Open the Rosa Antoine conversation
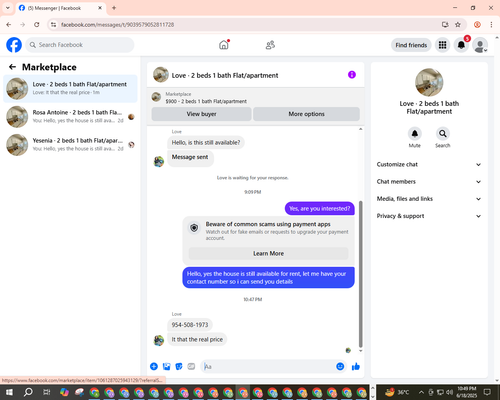Viewport: 500px width, 400px height. tap(70, 117)
